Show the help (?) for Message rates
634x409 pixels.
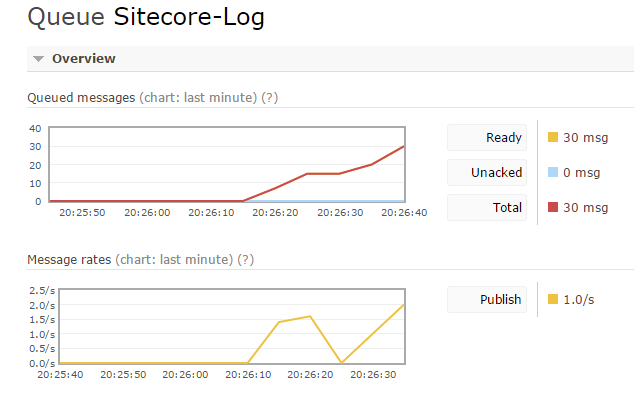245,259
